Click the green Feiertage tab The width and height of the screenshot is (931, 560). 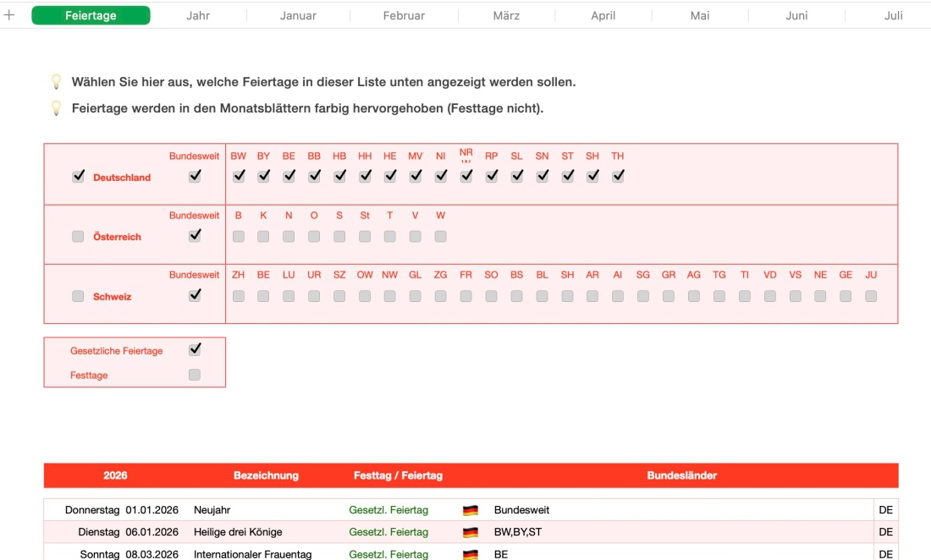point(91,14)
